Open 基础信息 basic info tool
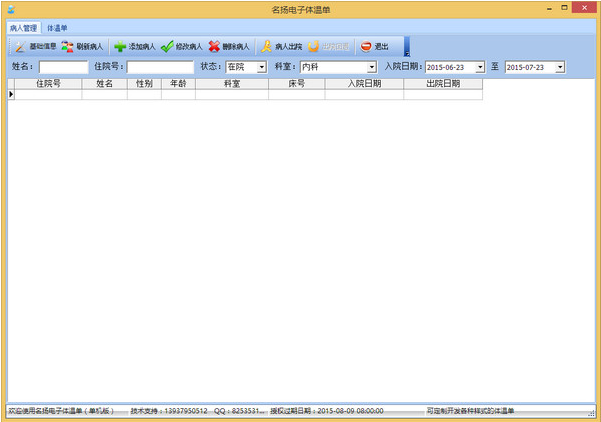Viewport: 601px width, 422px height. pyautogui.click(x=35, y=46)
